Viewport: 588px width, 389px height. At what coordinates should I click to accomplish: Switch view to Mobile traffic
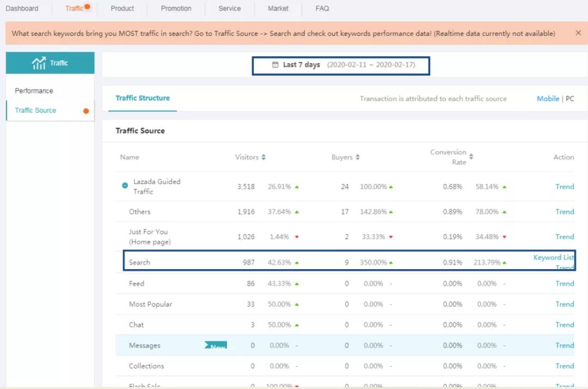pos(548,99)
